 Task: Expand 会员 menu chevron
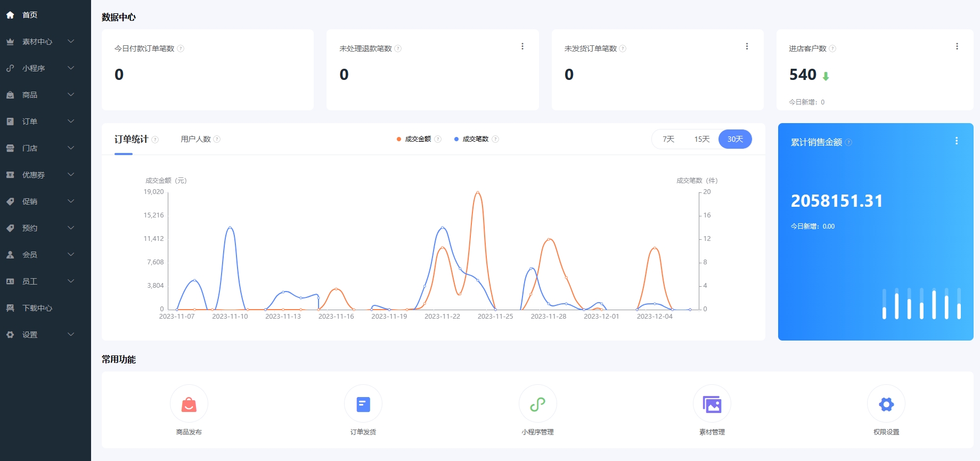coord(71,255)
